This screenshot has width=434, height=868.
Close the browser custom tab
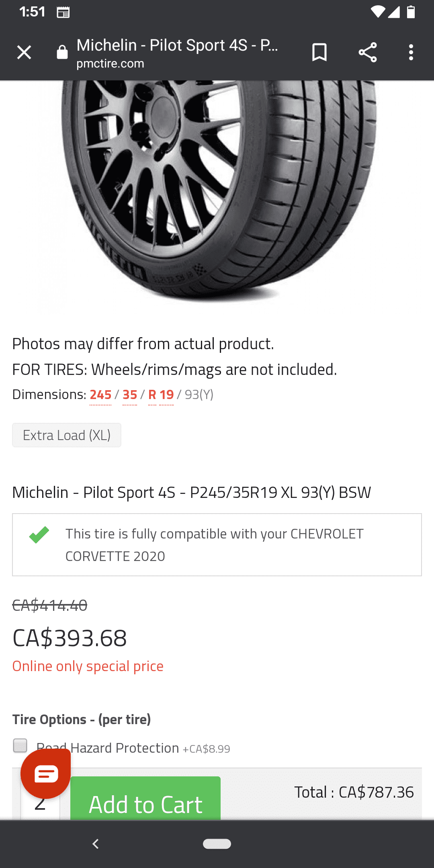pos(24,52)
